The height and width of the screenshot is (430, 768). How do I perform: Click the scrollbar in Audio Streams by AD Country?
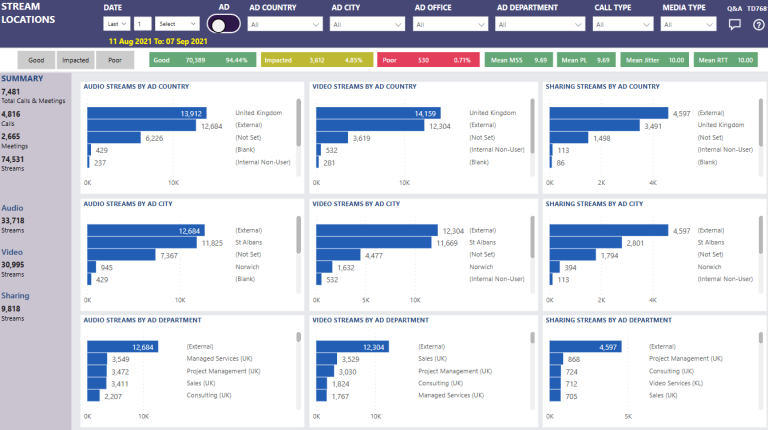pos(298,122)
